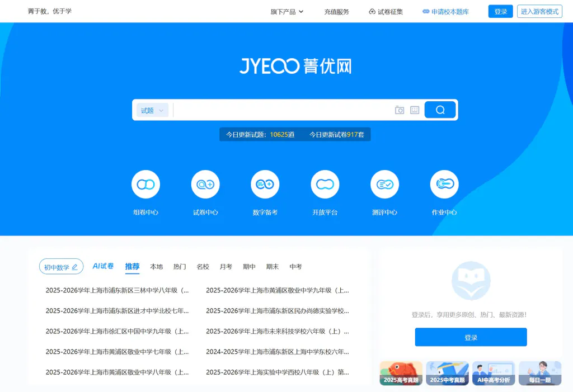Open the 作业中心 icon
The height and width of the screenshot is (392, 573).
(444, 185)
